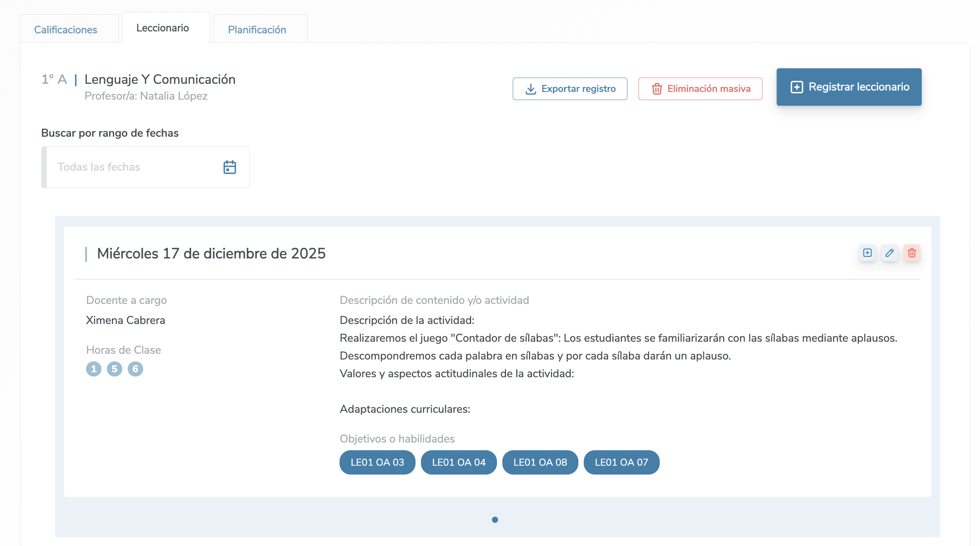Click the download icon in Exportar registro
Screen dimensions: 980x546
point(531,89)
